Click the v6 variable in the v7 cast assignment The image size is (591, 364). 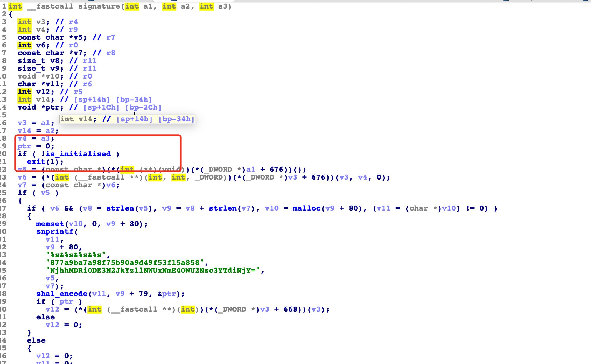(111, 185)
